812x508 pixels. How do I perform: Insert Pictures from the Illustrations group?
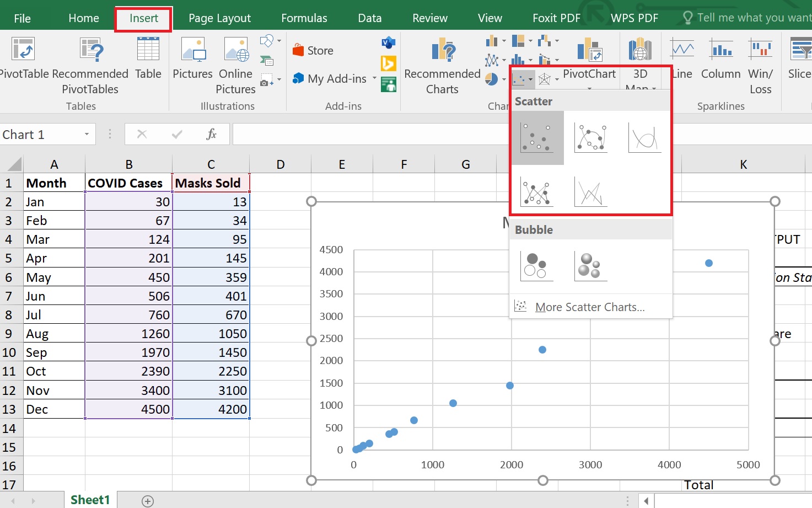(192, 58)
